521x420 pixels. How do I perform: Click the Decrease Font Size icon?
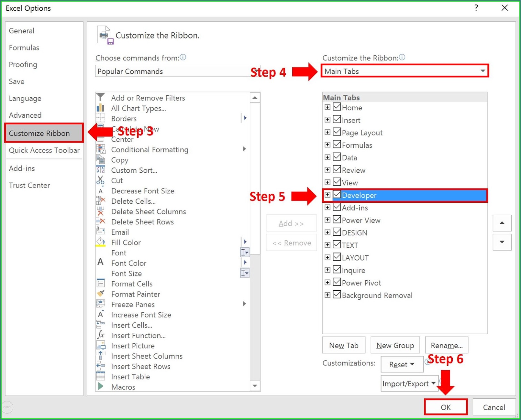click(101, 191)
